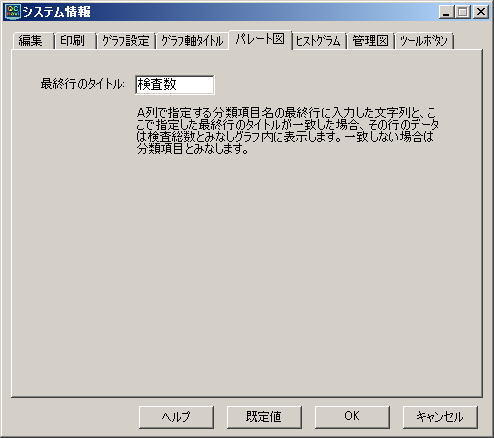Open the 印刷 tab

75,41
